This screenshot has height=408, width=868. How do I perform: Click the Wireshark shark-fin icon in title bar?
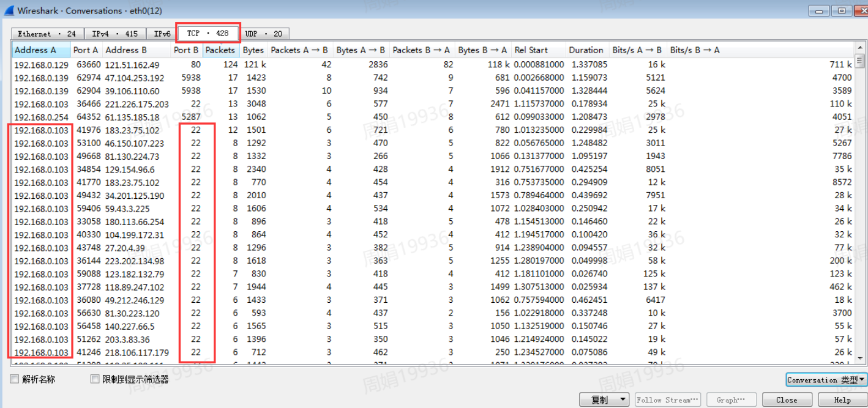(9, 10)
